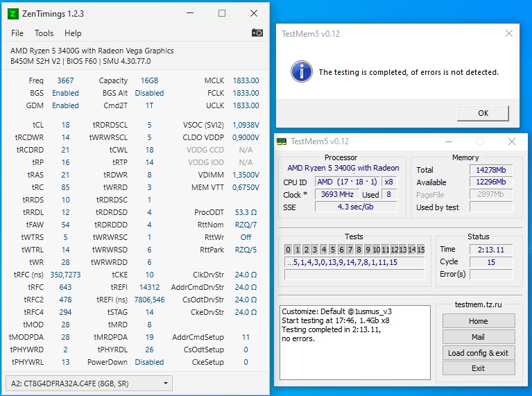Click the tFAW value 54
This screenshot has width=532, height=396.
pos(65,225)
